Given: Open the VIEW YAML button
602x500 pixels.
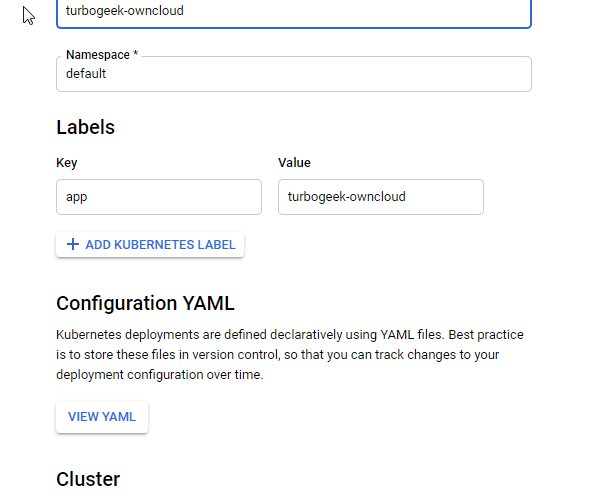Looking at the screenshot, I should click(102, 417).
